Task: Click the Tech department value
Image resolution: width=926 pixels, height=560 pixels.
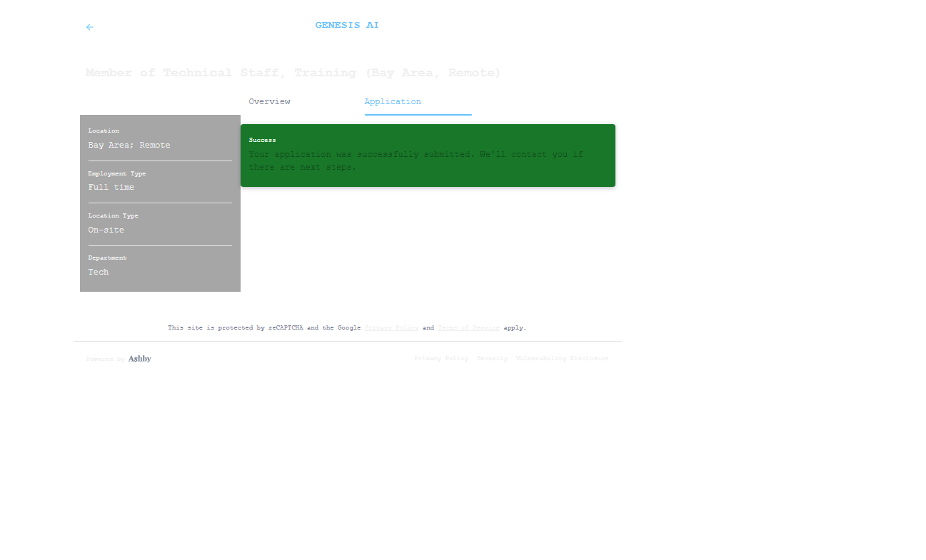Action: [x=99, y=273]
